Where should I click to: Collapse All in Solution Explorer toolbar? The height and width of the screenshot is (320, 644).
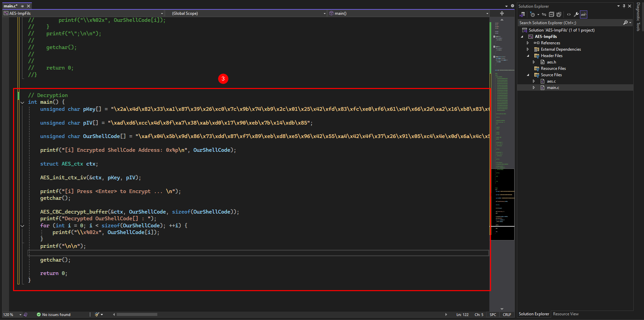click(x=551, y=14)
